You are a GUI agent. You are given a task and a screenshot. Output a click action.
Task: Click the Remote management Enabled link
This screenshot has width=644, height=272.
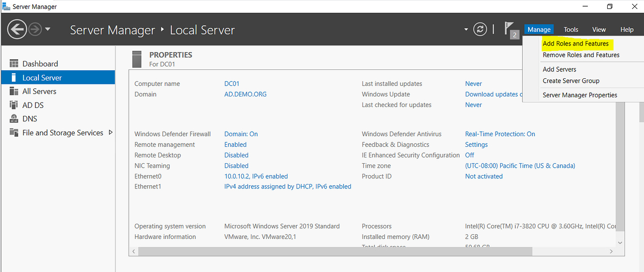point(235,145)
